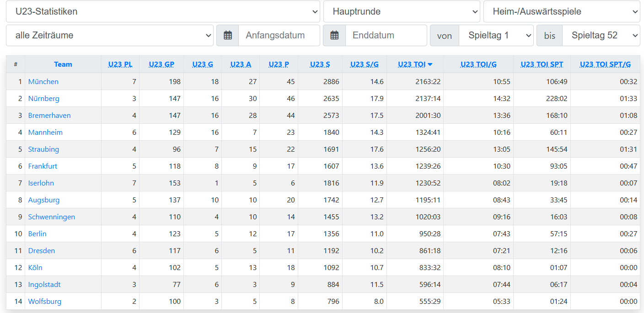Choose start matchday in Spieltag 1 dropdown

click(496, 36)
